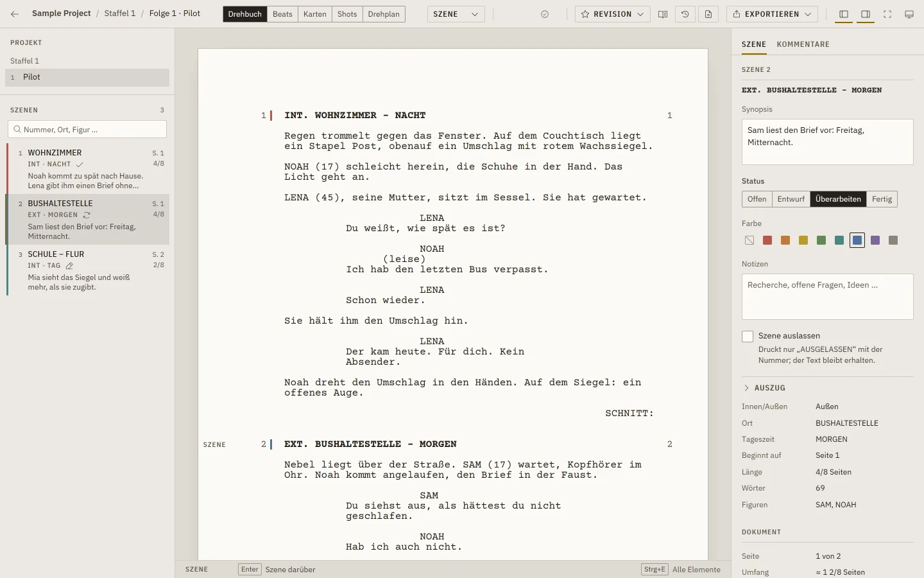Image resolution: width=924 pixels, height=578 pixels.
Task: Mark scene status as Fertig
Action: 882,199
